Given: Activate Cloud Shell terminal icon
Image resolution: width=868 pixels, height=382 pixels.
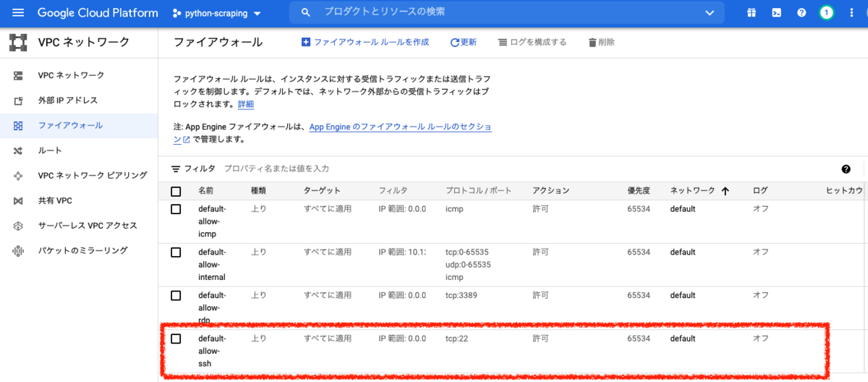Looking at the screenshot, I should pyautogui.click(x=776, y=13).
